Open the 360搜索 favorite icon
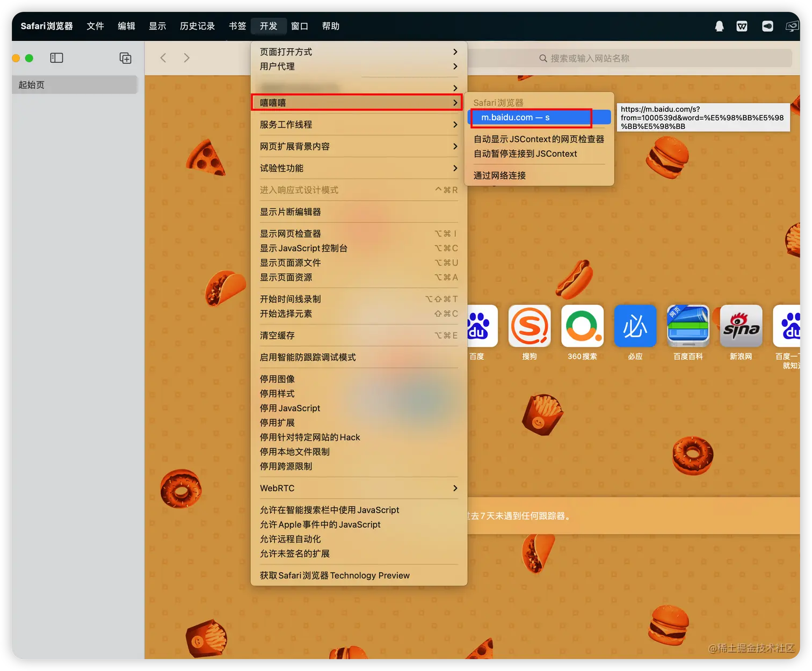This screenshot has width=812, height=671. point(582,326)
